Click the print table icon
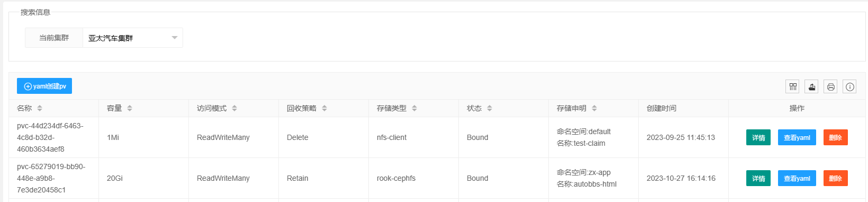868x202 pixels. pyautogui.click(x=830, y=86)
